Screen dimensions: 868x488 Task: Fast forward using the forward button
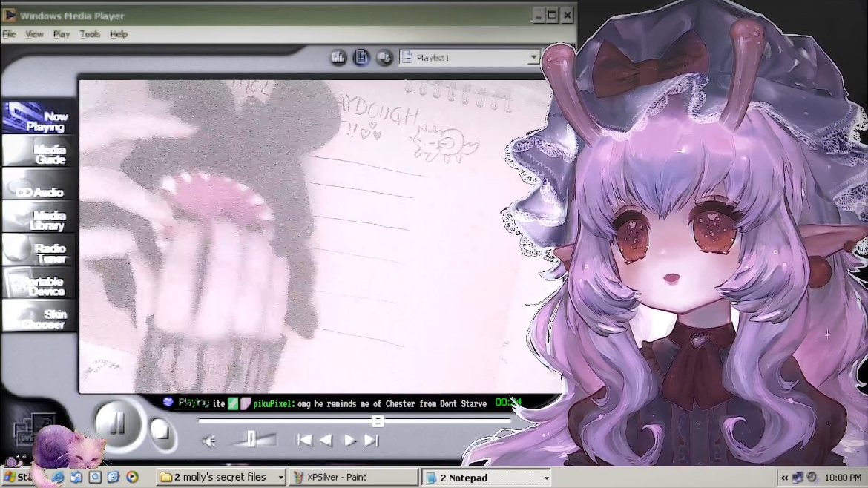pos(349,441)
